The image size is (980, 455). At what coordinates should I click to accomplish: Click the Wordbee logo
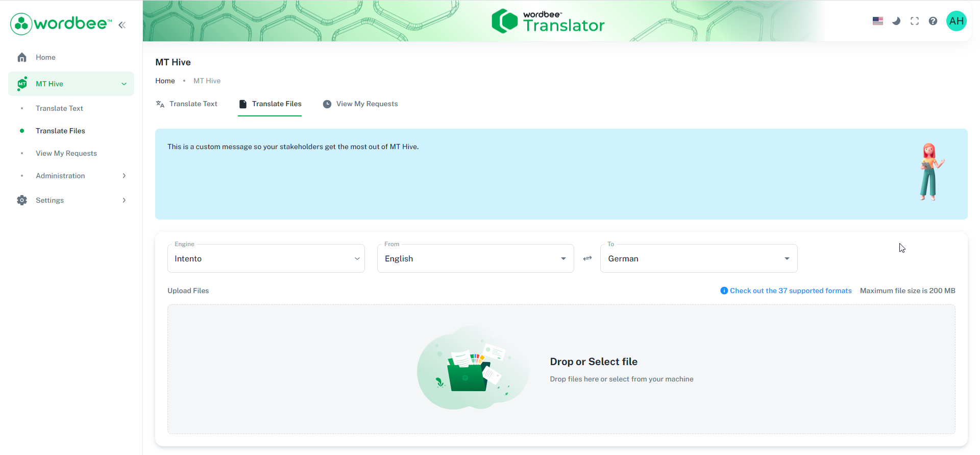point(60,23)
